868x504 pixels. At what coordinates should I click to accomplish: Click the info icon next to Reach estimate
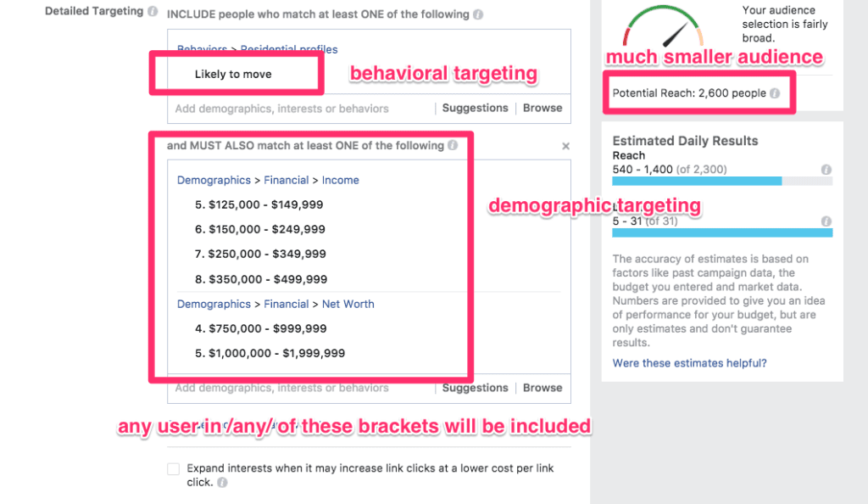pos(826,169)
